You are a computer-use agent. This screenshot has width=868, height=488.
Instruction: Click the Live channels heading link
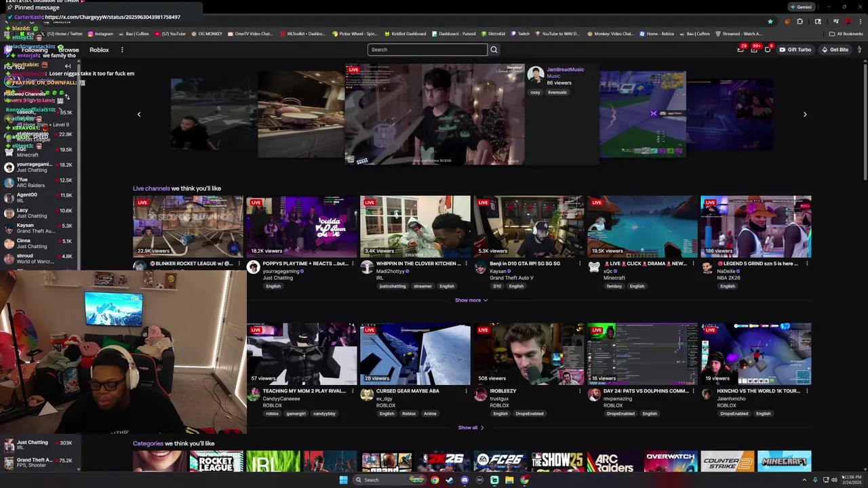click(151, 188)
